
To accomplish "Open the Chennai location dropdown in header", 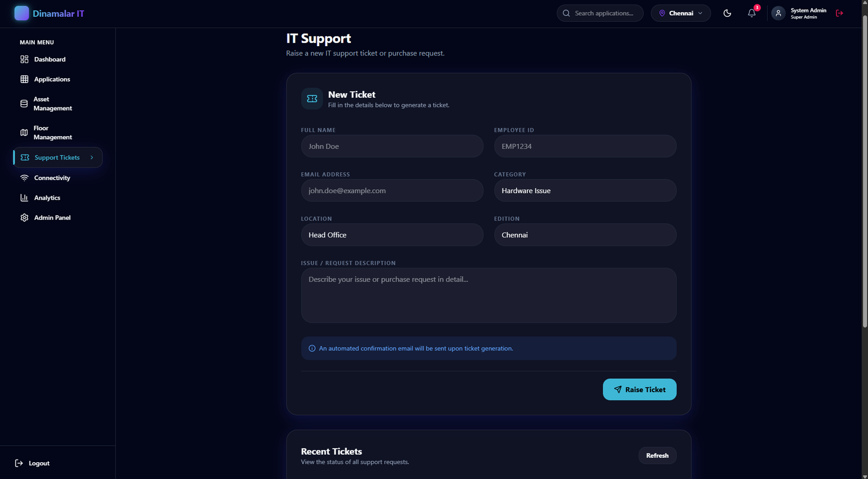I will point(681,13).
